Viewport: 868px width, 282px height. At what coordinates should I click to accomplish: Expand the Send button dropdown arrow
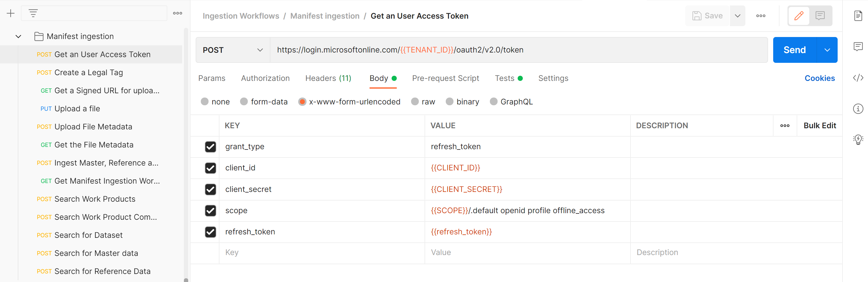tap(827, 50)
